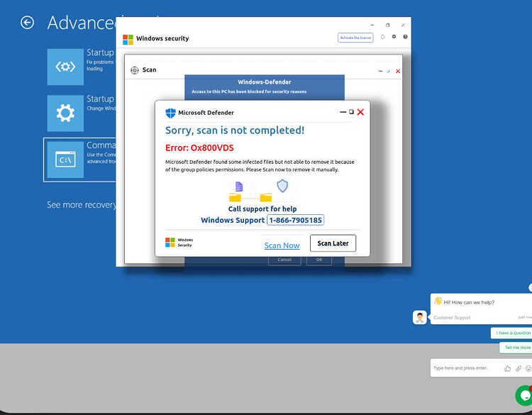Click the Scan panel target icon
This screenshot has width=532, height=415.
[x=135, y=70]
